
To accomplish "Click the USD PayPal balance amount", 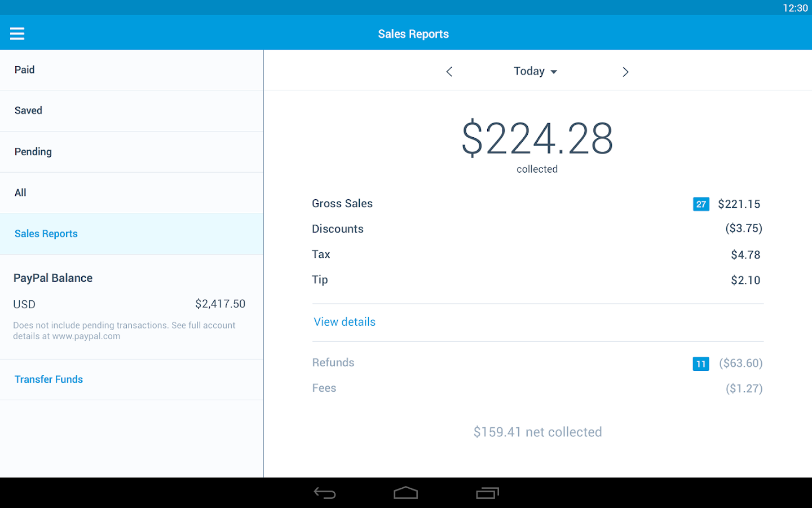I will pos(220,304).
